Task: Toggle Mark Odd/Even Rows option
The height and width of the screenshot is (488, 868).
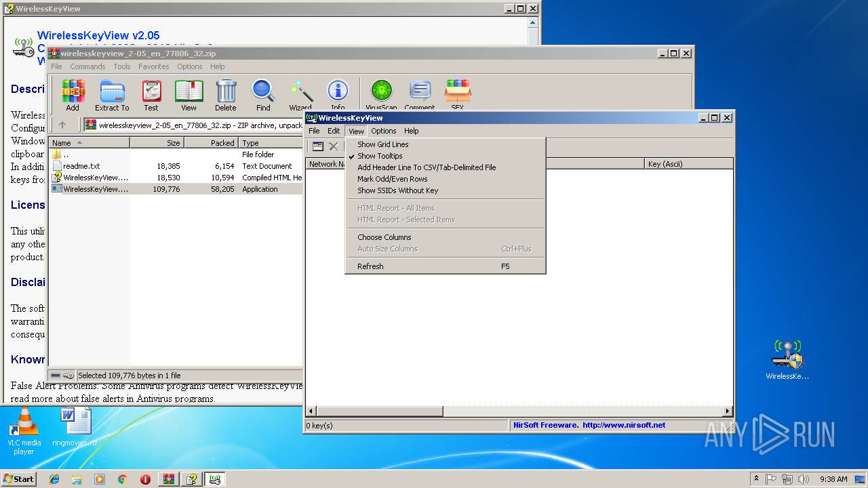Action: (x=446, y=179)
